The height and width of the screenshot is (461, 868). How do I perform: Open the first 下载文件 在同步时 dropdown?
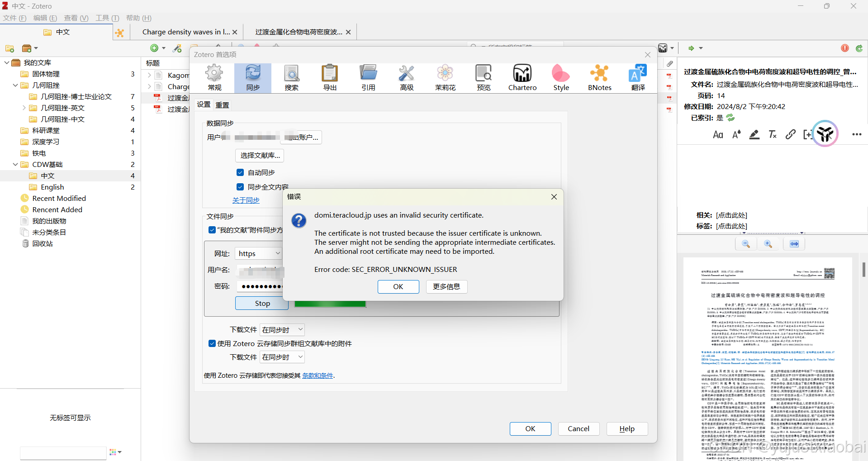coord(282,330)
